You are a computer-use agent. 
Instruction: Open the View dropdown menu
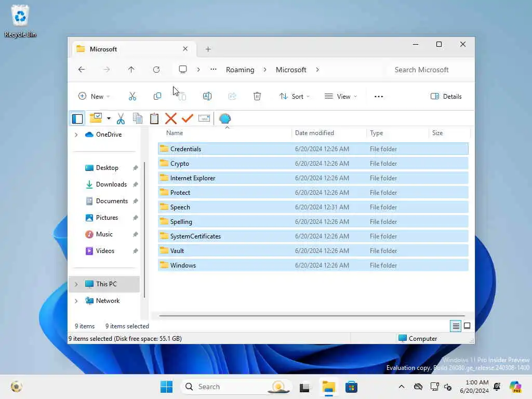341,96
